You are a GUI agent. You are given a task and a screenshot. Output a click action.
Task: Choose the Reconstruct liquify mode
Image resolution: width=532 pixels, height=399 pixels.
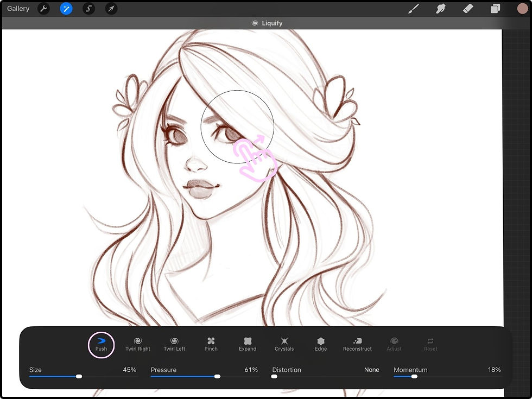[357, 344]
